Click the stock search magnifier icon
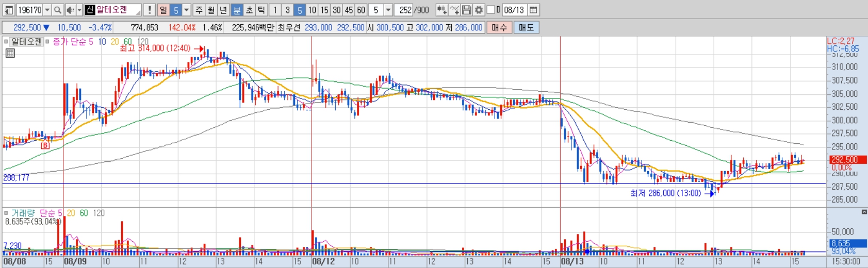868x268 pixels. [x=58, y=10]
